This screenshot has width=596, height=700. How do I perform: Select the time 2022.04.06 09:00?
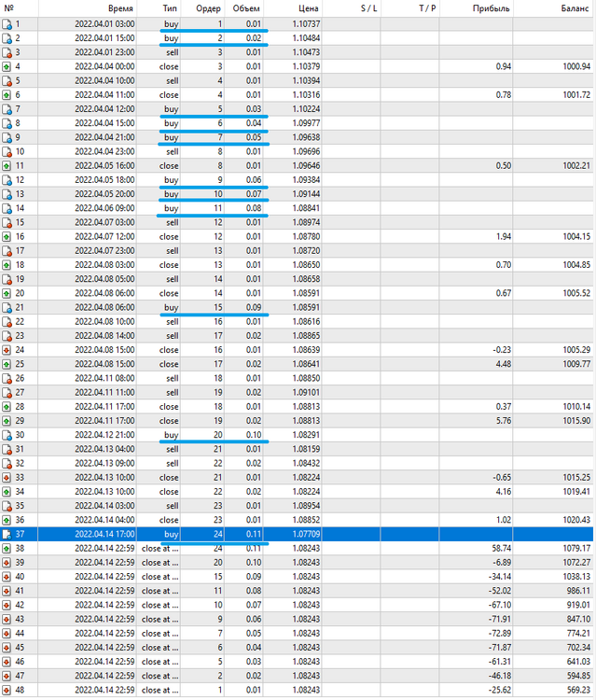coord(104,208)
